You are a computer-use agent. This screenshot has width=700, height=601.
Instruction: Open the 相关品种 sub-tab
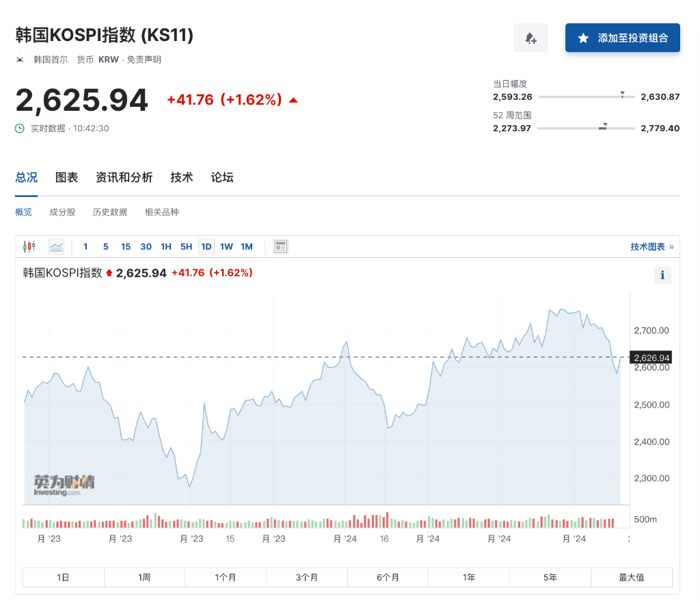pos(161,212)
